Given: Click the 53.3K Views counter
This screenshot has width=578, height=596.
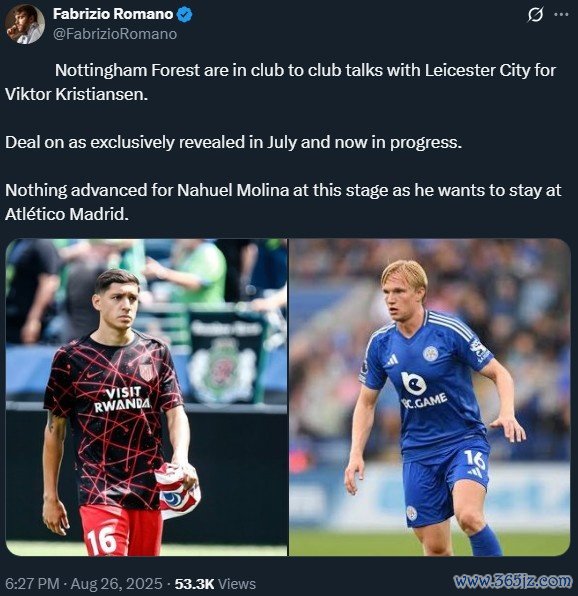Looking at the screenshot, I should coord(215,583).
